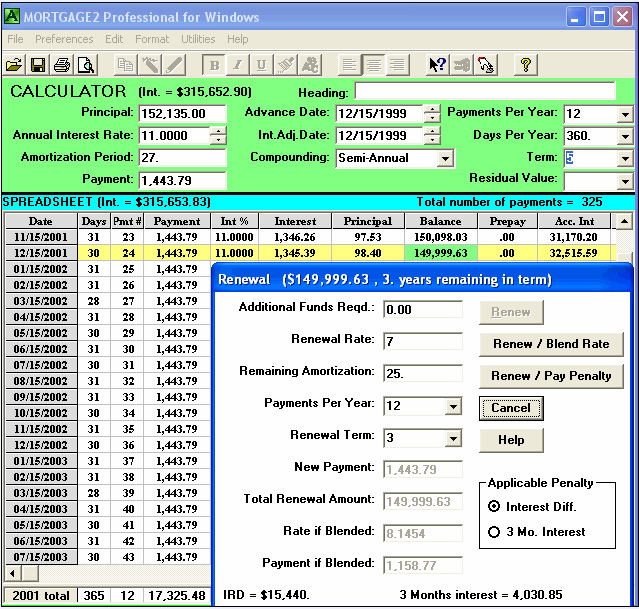Viewport: 639px width, 609px height.
Task: Click the align left toolbar icon
Action: pos(349,65)
